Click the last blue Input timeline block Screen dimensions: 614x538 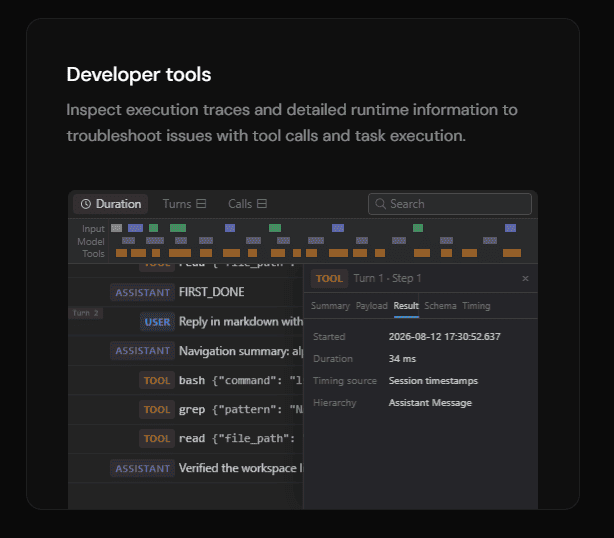point(510,228)
